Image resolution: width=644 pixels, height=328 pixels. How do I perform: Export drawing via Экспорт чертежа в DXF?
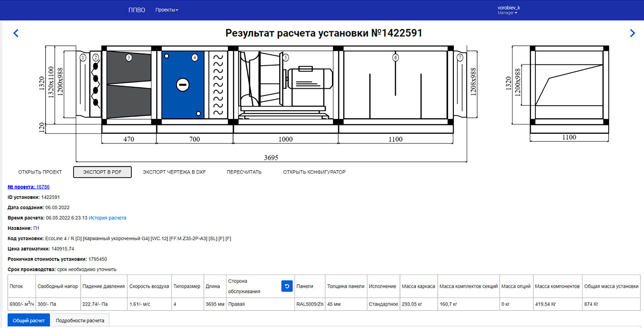[174, 172]
